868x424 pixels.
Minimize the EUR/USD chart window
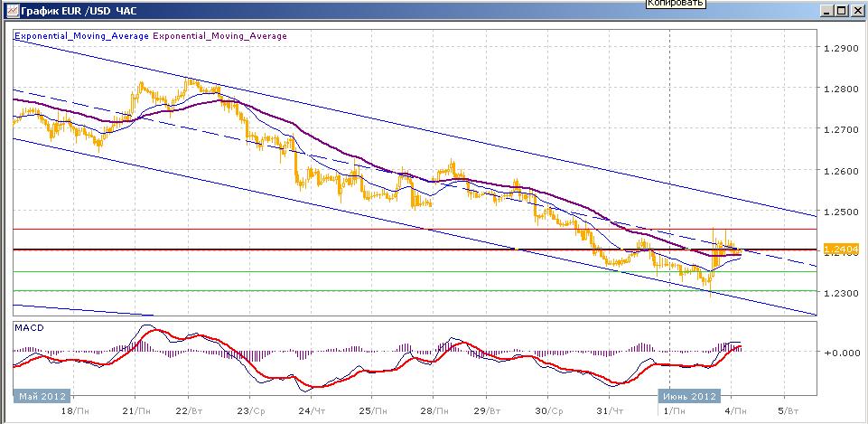pos(827,11)
